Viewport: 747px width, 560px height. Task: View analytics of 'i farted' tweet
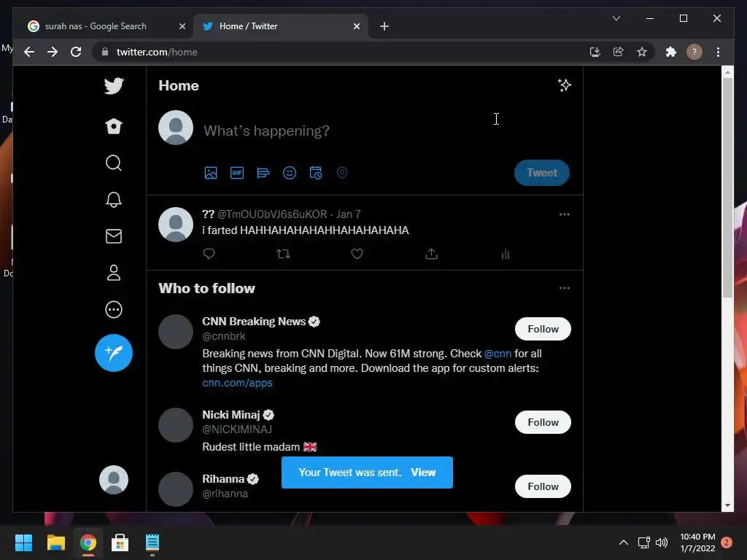tap(506, 254)
